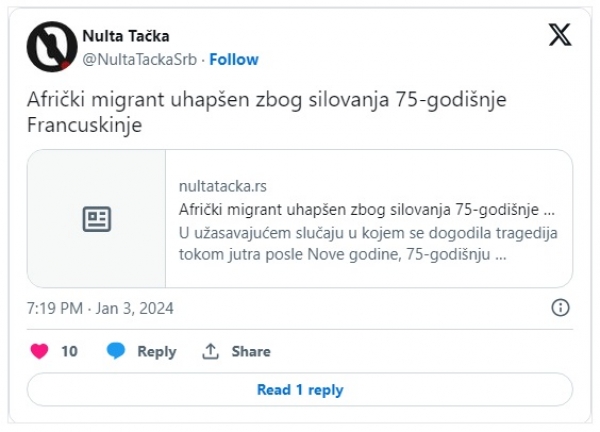
Task: Click the word 'Francuskinje' in the tweet body
Action: point(85,127)
